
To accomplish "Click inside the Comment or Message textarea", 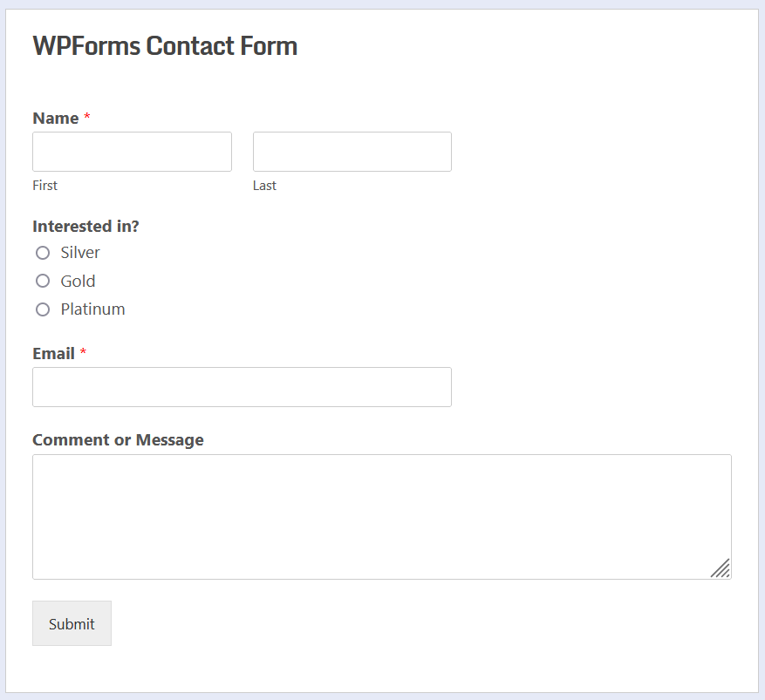I will tap(381, 516).
